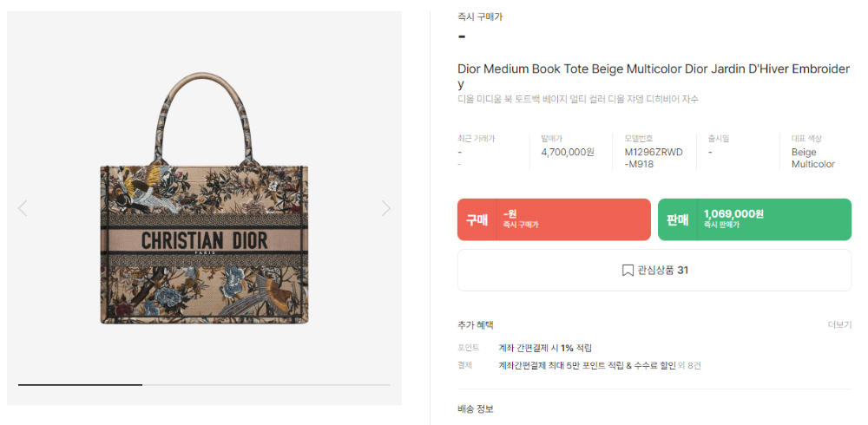This screenshot has width=868, height=425.
Task: Open the 외 8건 additional payment benefits
Action: [690, 365]
